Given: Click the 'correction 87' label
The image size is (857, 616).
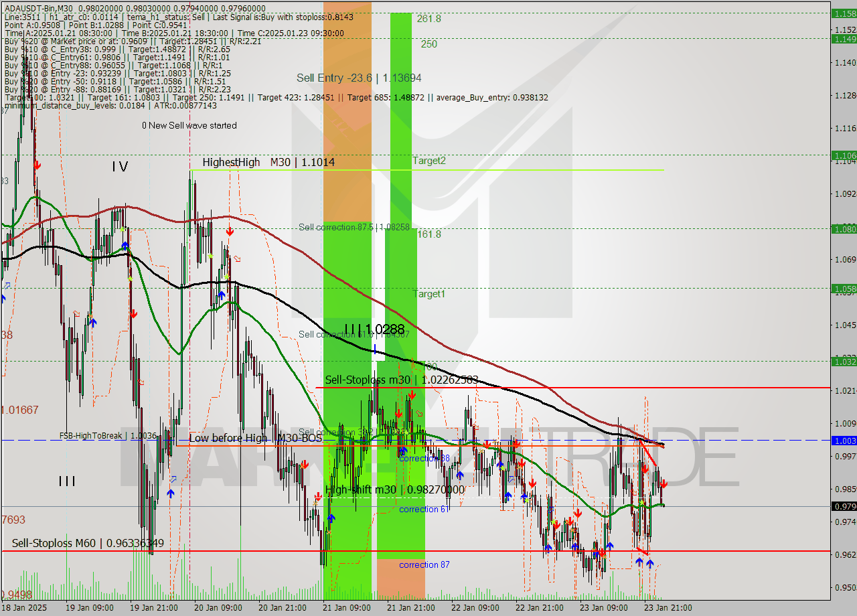Looking at the screenshot, I should (424, 564).
